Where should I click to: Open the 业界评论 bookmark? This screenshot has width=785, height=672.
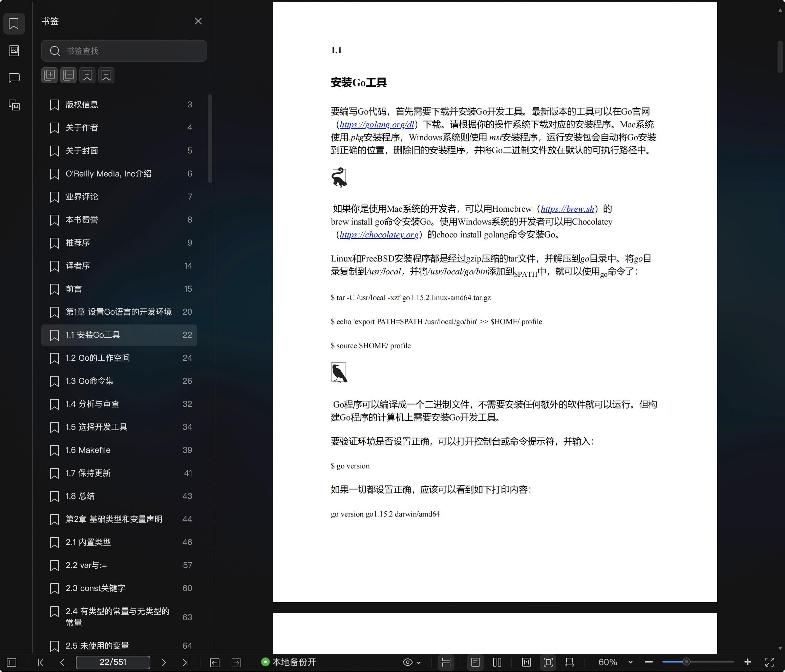tap(119, 197)
